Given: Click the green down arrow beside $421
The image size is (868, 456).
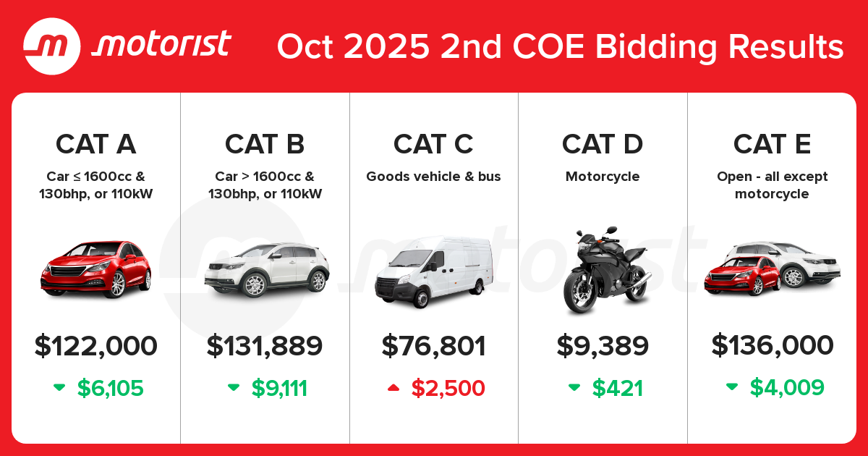Looking at the screenshot, I should pos(574,388).
